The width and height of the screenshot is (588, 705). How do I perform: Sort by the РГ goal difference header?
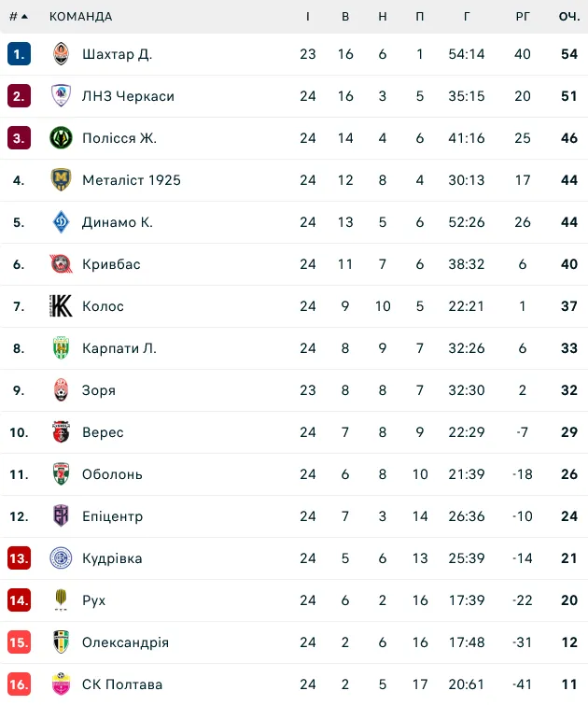pos(523,17)
